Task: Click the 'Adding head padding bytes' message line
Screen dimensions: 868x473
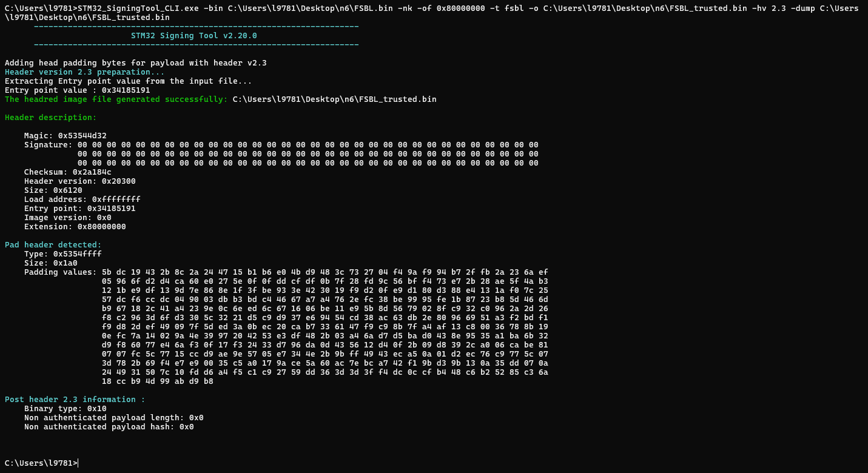Action: [x=135, y=63]
